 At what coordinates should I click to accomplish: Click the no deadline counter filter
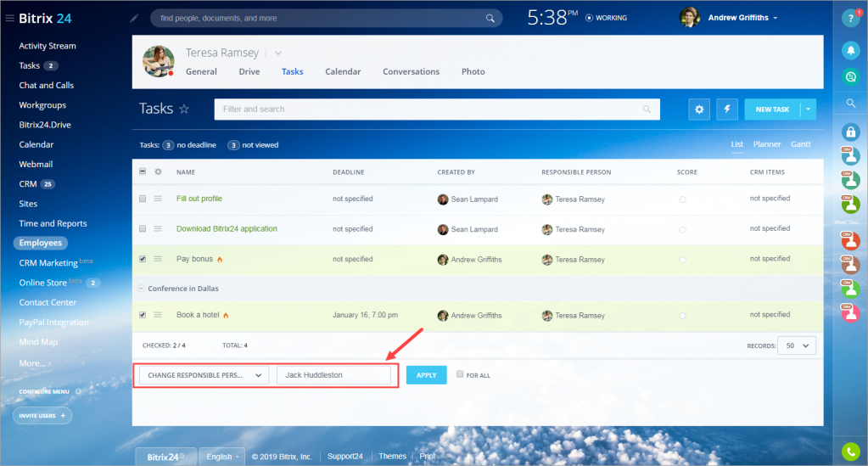click(x=188, y=145)
